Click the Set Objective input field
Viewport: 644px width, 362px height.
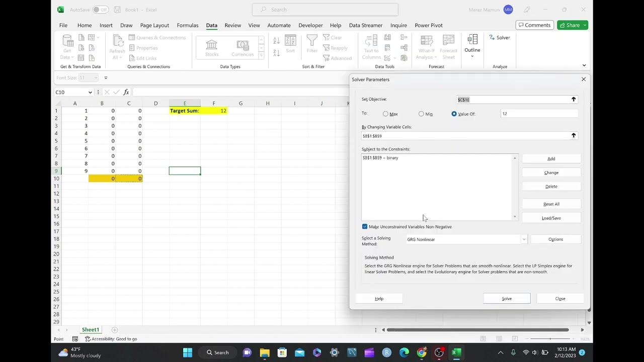coord(513,100)
